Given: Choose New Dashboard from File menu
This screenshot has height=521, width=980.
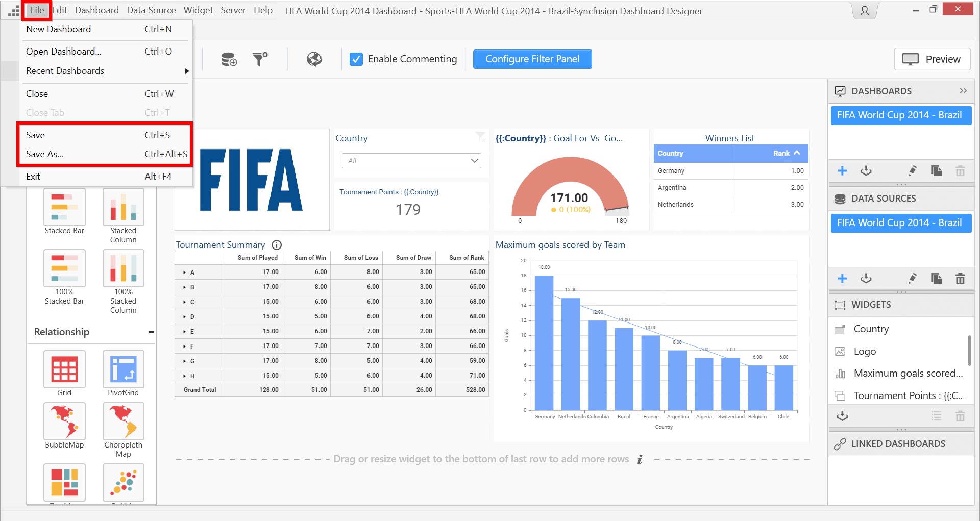Looking at the screenshot, I should [107, 29].
